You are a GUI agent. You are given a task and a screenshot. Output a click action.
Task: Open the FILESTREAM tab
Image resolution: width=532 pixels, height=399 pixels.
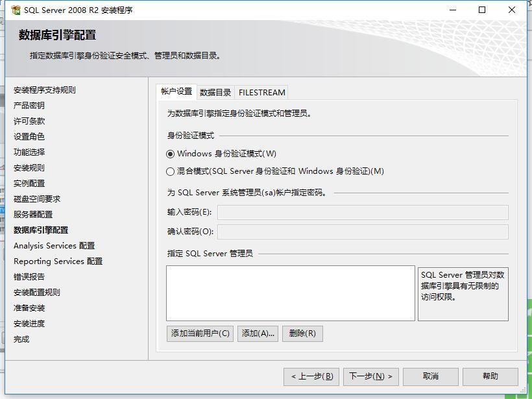click(261, 92)
